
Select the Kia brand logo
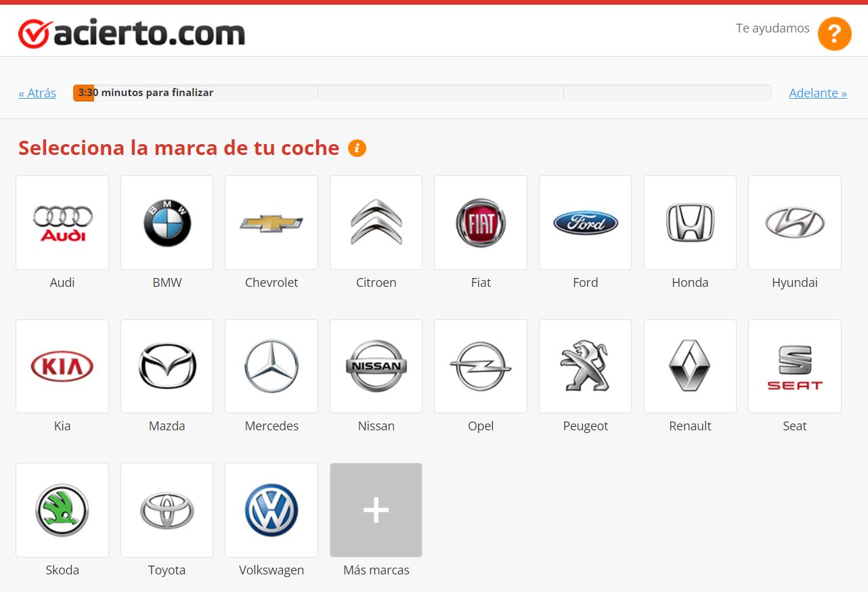pyautogui.click(x=62, y=366)
